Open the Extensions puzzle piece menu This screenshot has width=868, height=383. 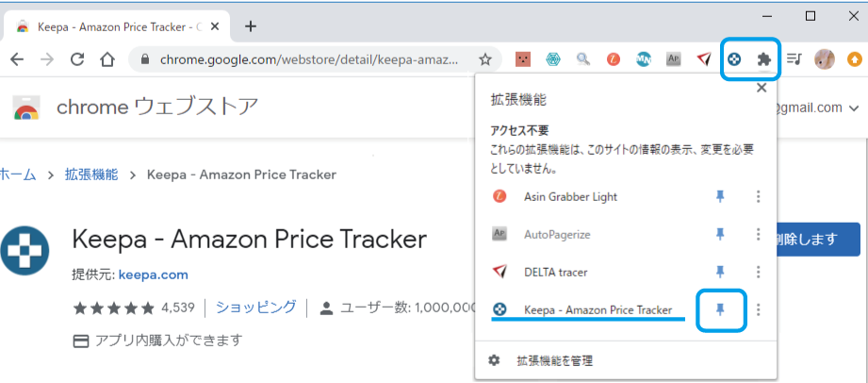(763, 59)
